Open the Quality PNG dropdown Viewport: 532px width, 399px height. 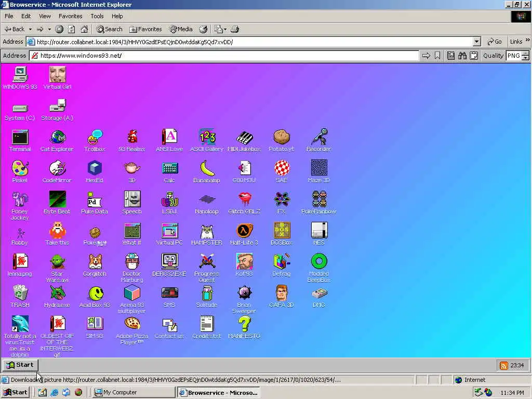point(525,56)
